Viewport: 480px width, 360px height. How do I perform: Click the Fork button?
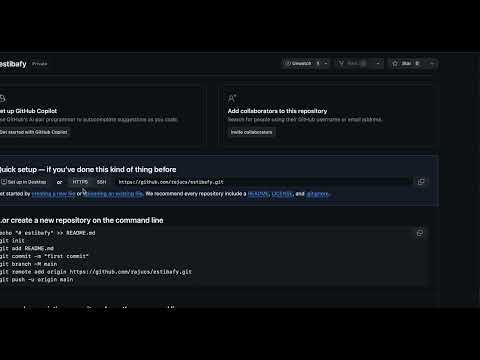pos(352,63)
